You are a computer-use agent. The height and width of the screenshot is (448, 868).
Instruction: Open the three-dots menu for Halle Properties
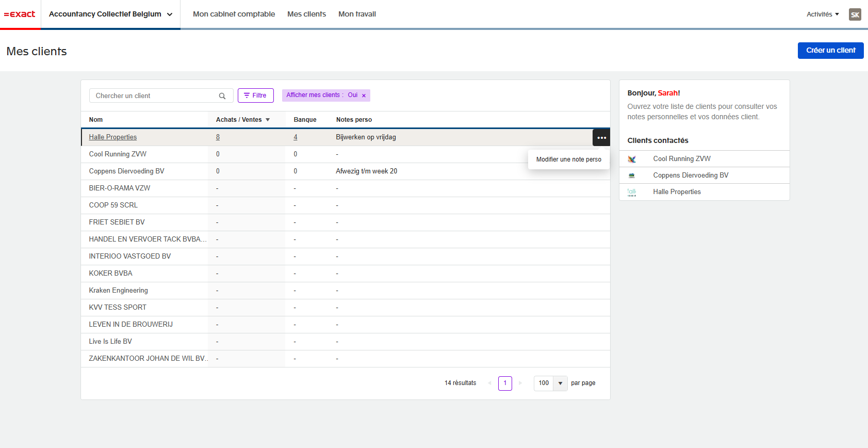(x=601, y=137)
